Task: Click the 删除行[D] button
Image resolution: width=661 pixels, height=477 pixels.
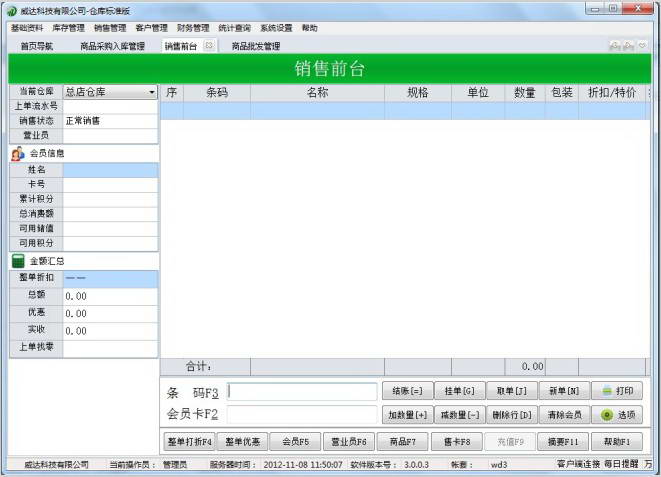Action: pos(512,415)
